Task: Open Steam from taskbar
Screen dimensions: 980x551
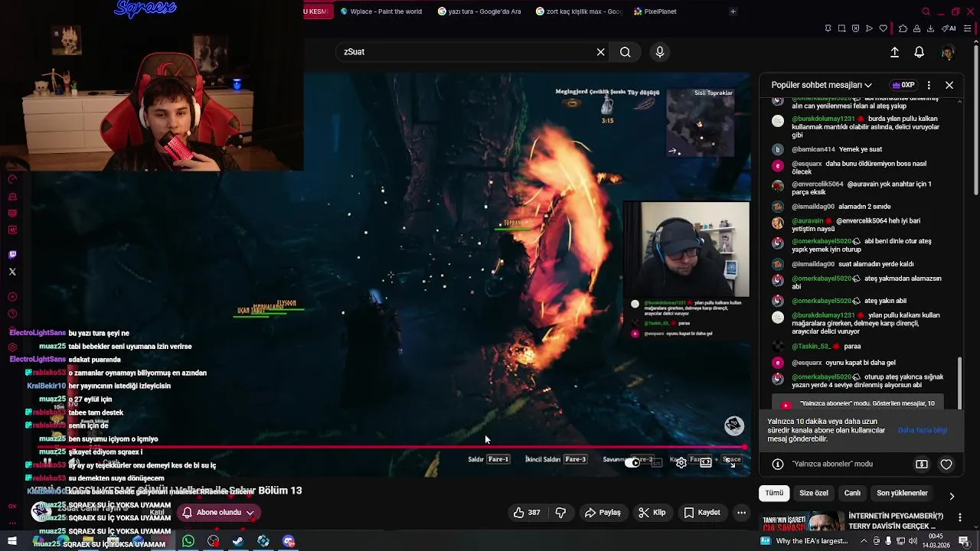Action: pyautogui.click(x=238, y=542)
